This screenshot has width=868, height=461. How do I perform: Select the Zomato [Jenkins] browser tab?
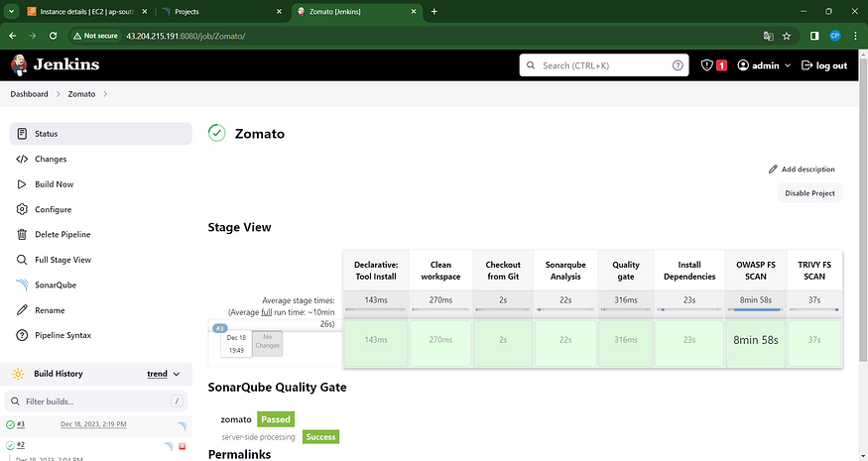pos(355,12)
